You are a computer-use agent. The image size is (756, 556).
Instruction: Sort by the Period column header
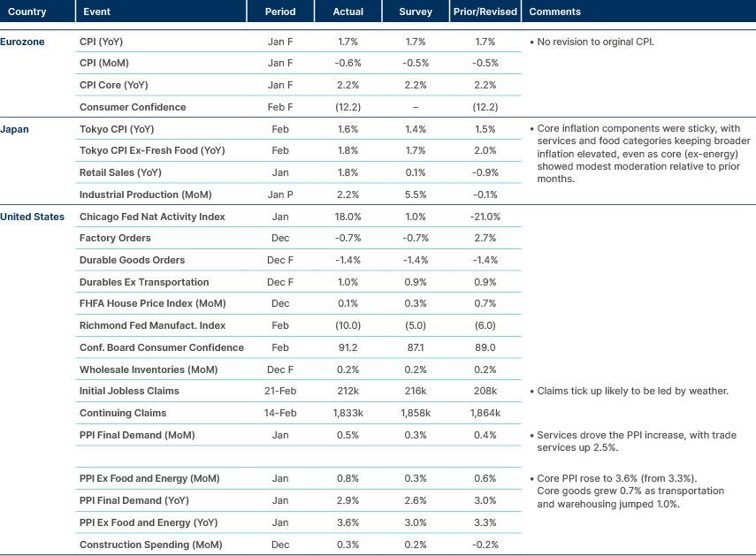click(280, 11)
